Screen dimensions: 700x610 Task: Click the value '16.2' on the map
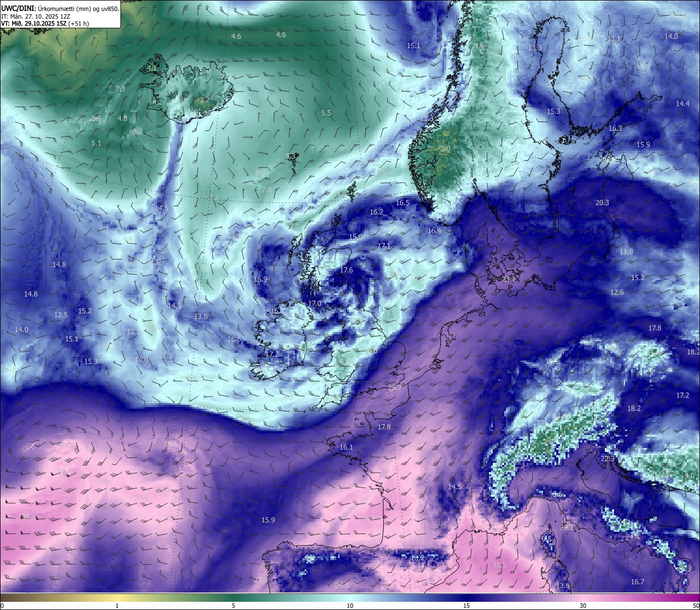pyautogui.click(x=376, y=212)
